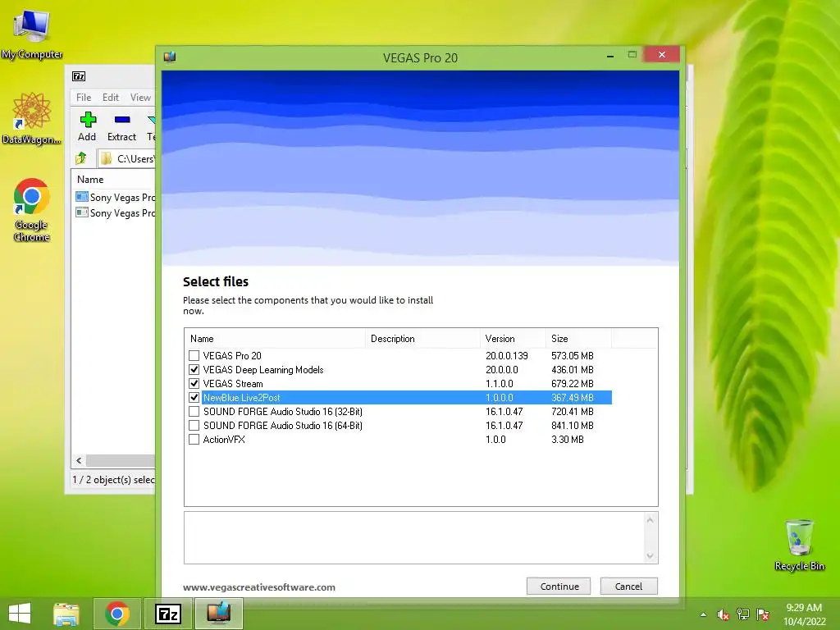Click muted volume tray icon
This screenshot has width=840, height=630.
point(723,614)
